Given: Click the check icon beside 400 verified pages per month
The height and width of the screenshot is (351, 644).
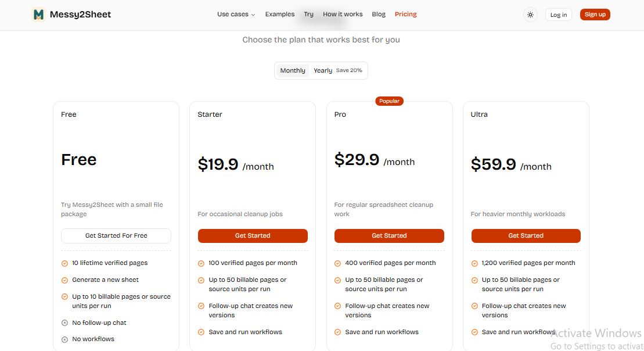Looking at the screenshot, I should pos(337,263).
